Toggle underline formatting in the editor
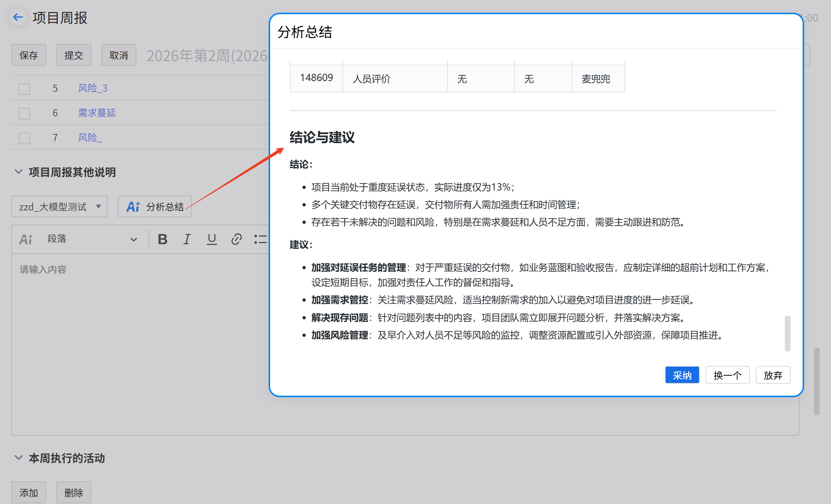831x504 pixels. coord(212,239)
